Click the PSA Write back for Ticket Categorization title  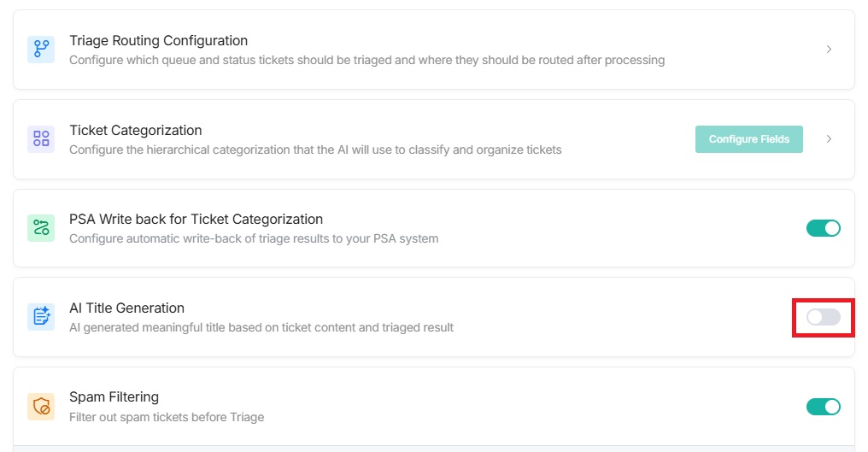click(196, 220)
